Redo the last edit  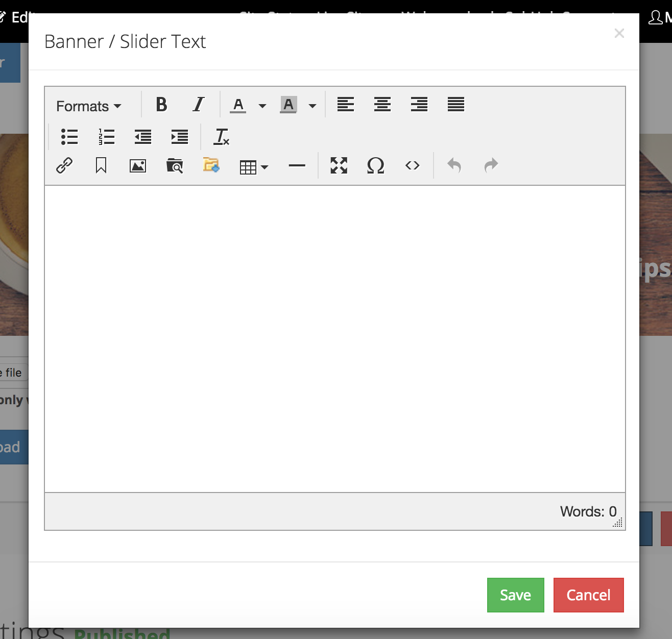point(491,165)
